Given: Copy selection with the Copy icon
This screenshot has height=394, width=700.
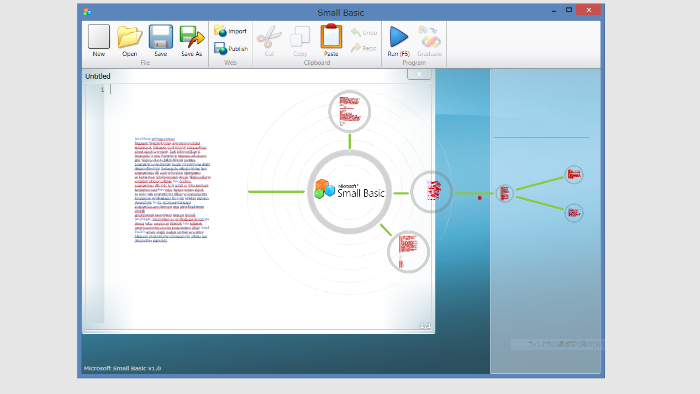Looking at the screenshot, I should click(x=300, y=40).
